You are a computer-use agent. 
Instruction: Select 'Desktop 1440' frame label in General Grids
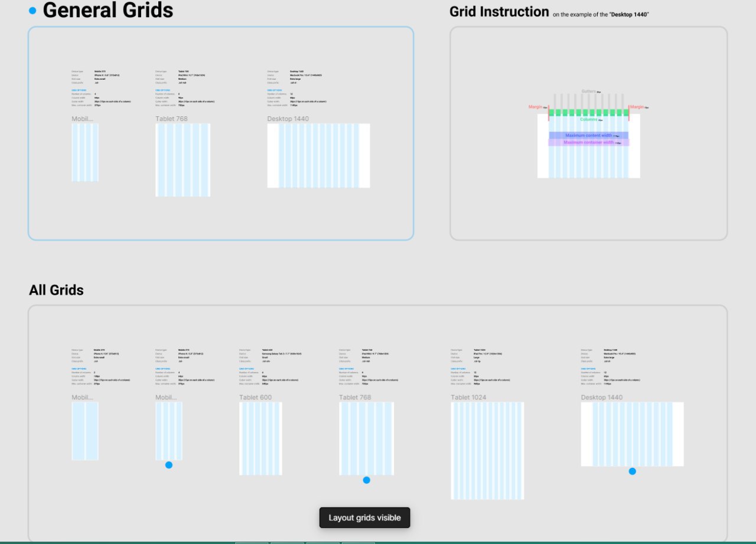(x=288, y=119)
